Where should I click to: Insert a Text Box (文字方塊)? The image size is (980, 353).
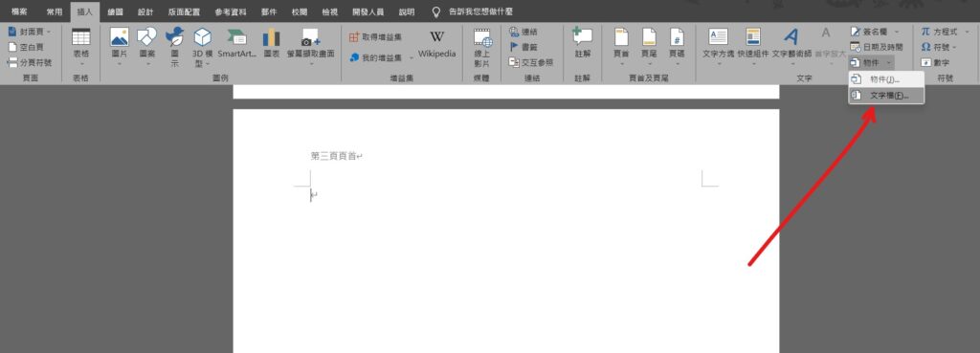tap(718, 47)
